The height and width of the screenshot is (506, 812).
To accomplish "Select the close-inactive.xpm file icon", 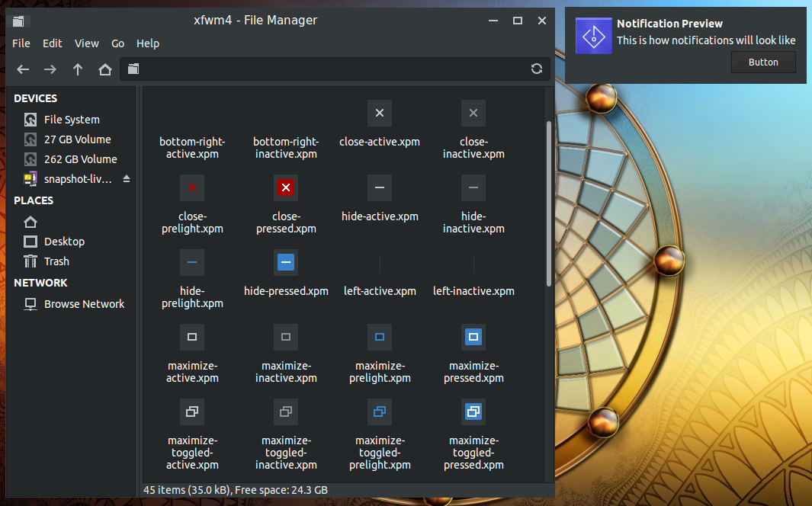I will [x=473, y=113].
